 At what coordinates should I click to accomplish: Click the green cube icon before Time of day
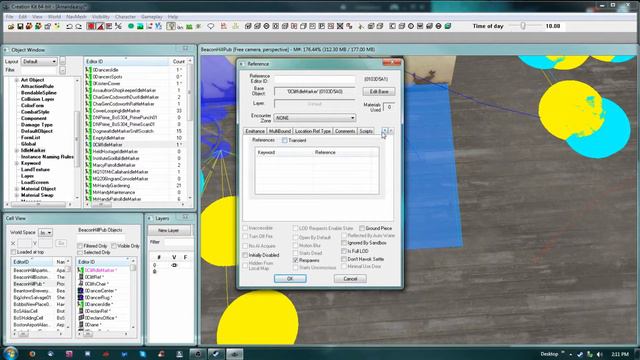pos(448,26)
